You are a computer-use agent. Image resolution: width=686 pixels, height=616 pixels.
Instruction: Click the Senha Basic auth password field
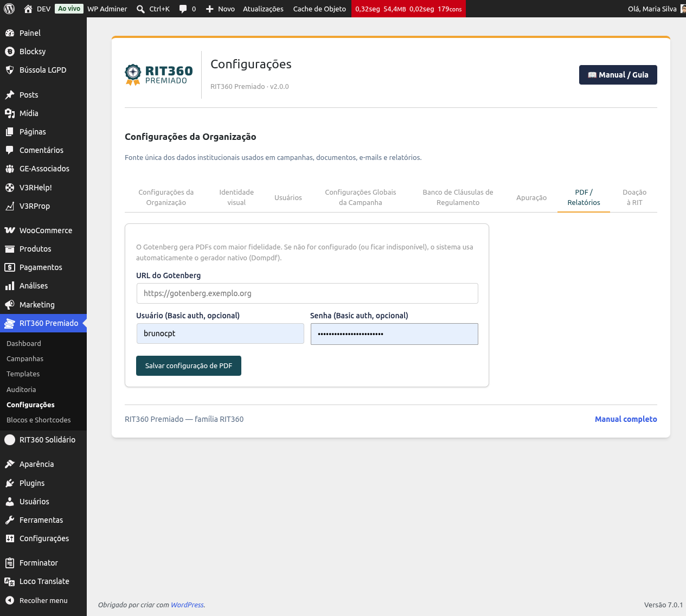[x=394, y=334]
